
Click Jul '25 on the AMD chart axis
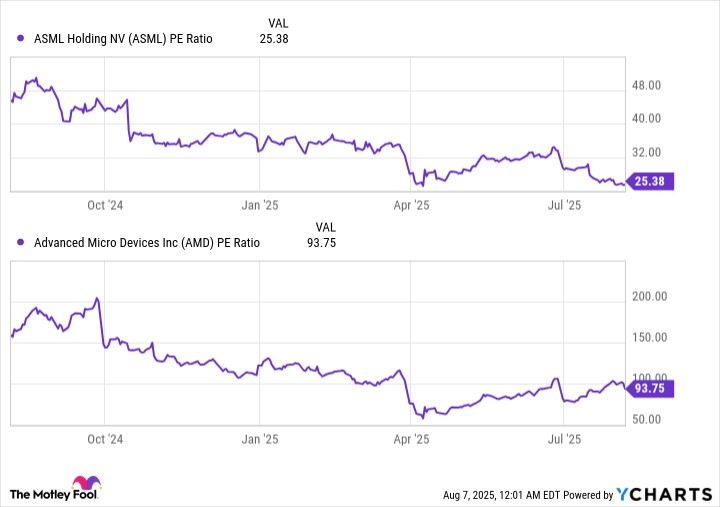tap(565, 438)
